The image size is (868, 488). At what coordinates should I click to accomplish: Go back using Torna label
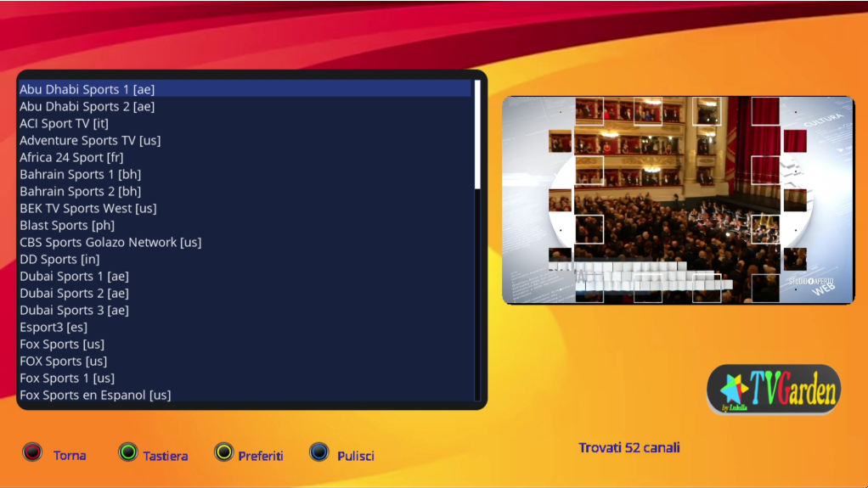coord(70,456)
